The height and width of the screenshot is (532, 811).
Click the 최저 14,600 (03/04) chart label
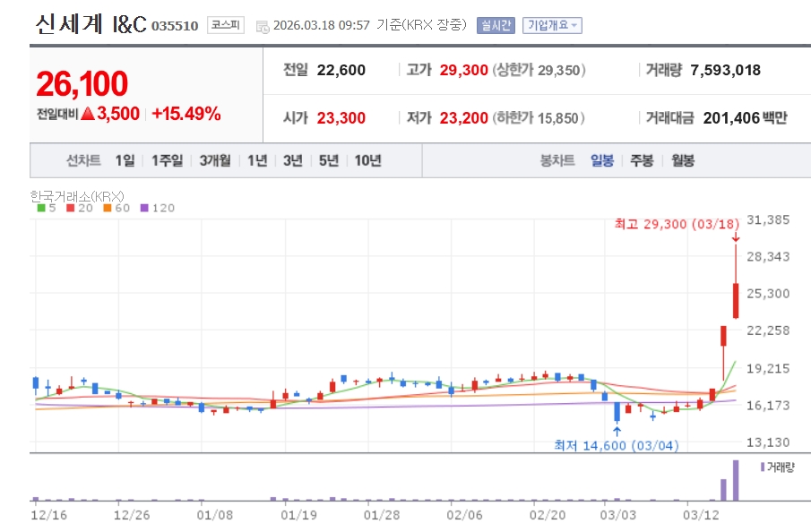pyautogui.click(x=617, y=446)
